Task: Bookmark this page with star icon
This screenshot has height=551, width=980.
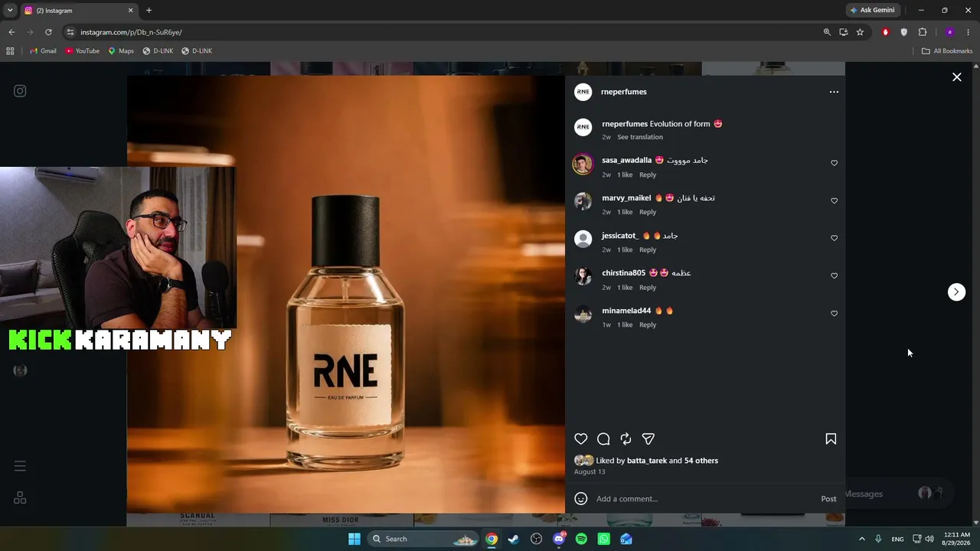Action: point(860,32)
